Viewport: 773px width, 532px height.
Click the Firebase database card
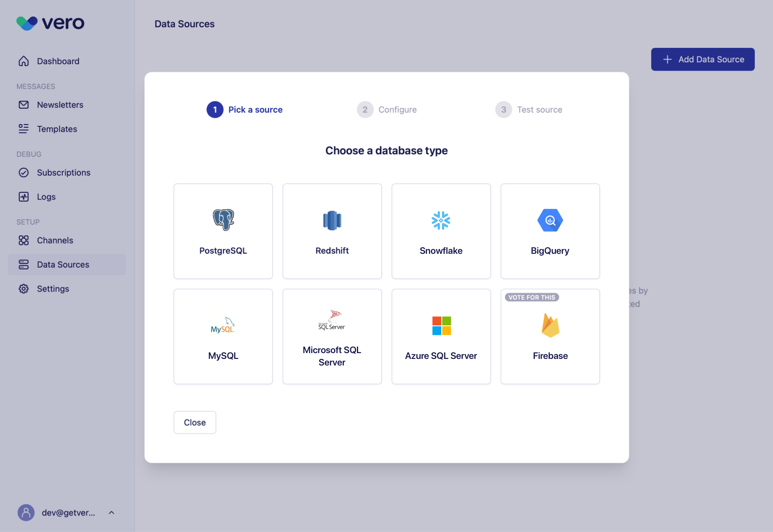[550, 336]
